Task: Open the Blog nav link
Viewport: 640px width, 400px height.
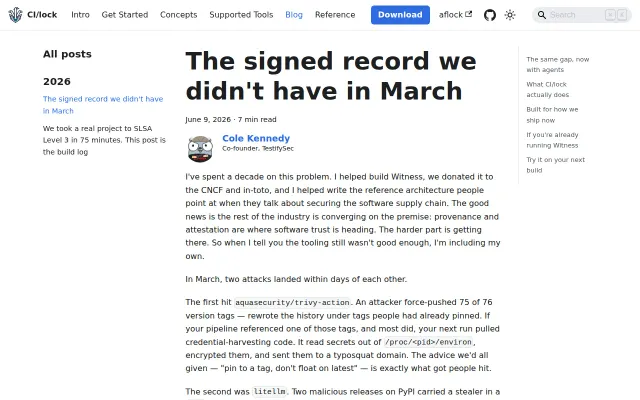Action: click(294, 15)
